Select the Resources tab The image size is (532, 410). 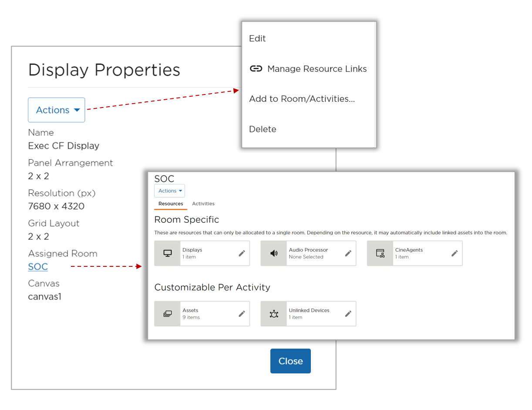[x=171, y=203]
